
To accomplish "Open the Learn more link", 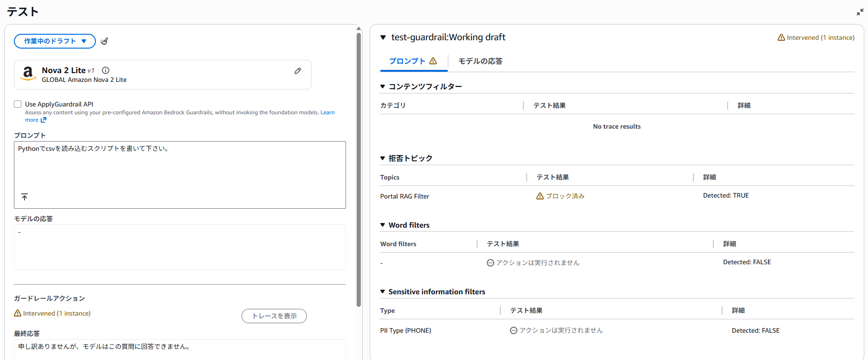I will [327, 112].
